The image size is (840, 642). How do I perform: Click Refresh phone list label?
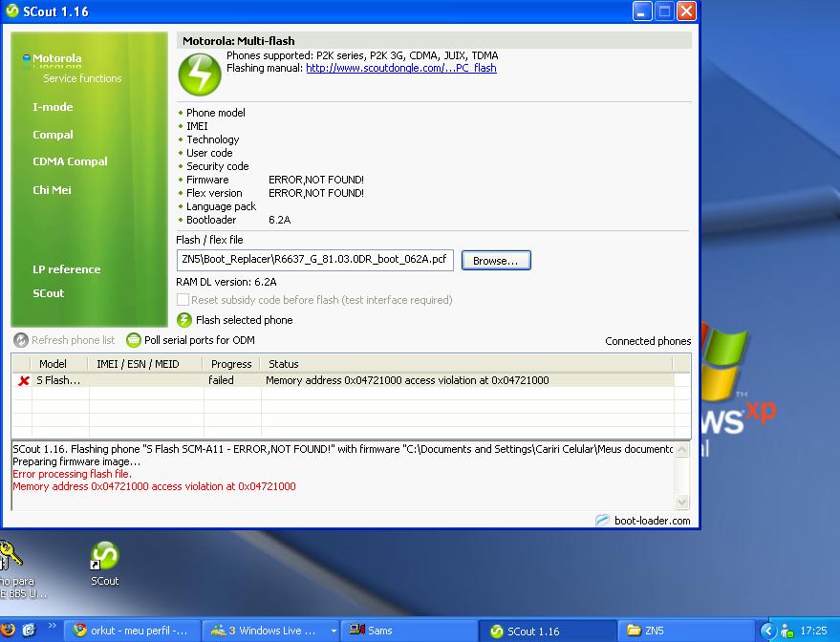(73, 340)
